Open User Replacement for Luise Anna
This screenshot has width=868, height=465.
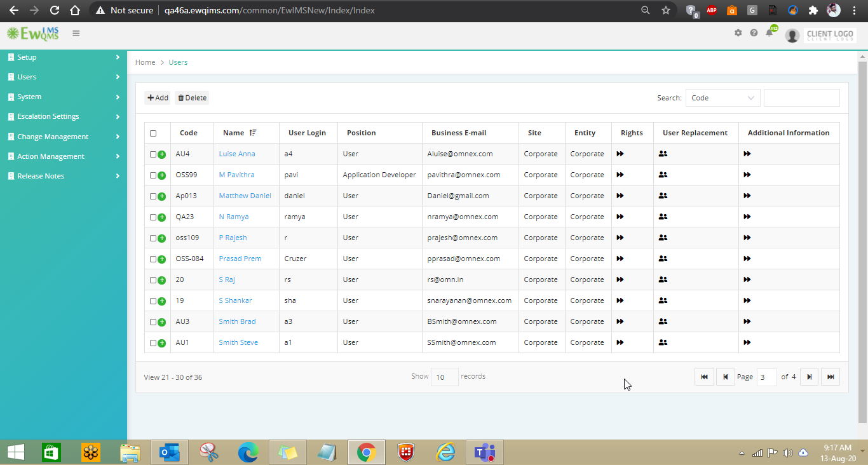click(x=663, y=154)
